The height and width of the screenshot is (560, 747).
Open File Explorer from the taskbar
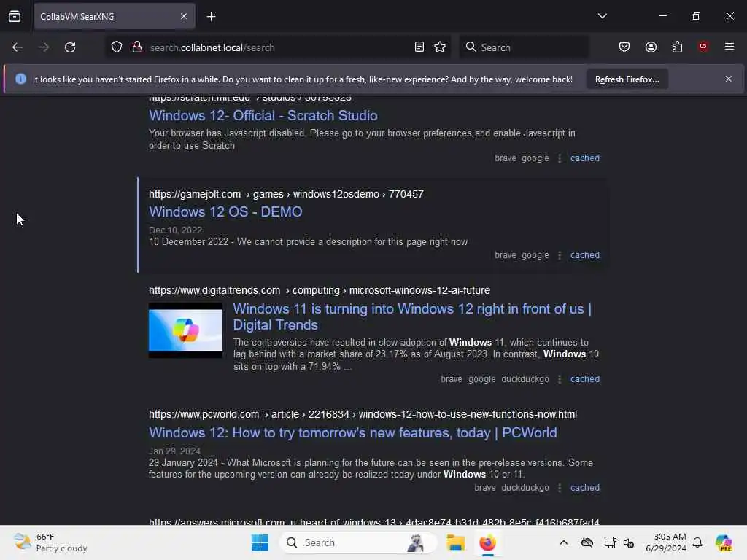pos(455,542)
